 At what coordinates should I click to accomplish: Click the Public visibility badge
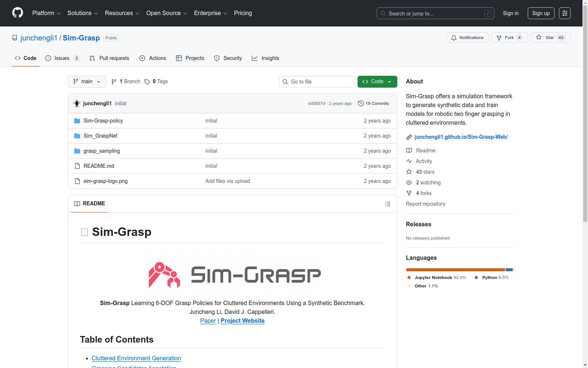point(111,38)
